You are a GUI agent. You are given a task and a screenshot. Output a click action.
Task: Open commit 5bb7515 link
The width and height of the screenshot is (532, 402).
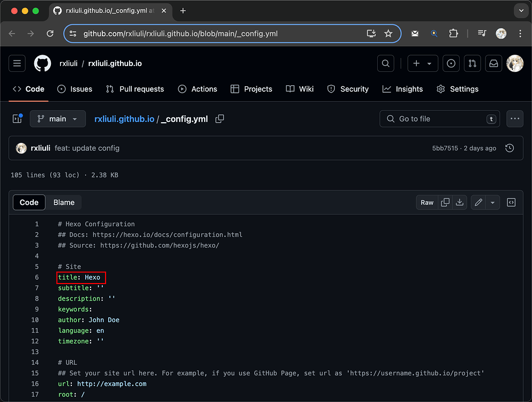[x=445, y=148]
